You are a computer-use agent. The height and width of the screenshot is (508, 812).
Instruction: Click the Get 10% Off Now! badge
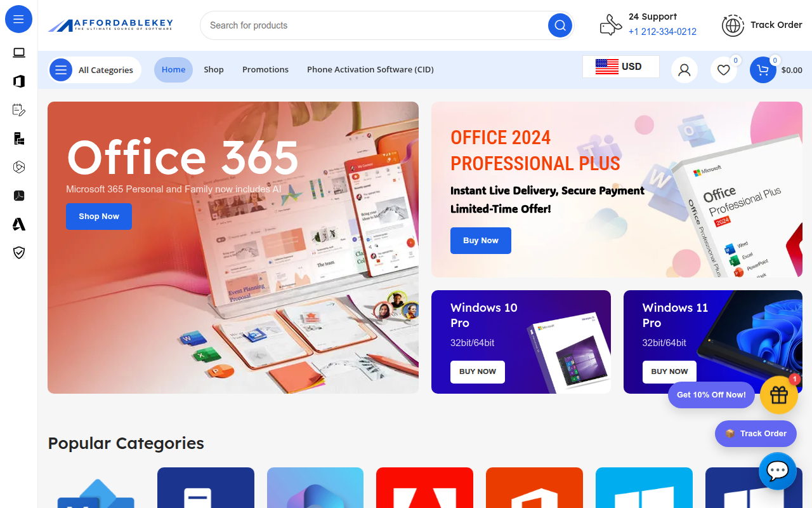(711, 395)
